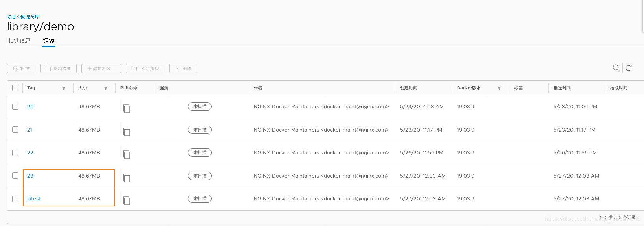644x226 pixels.
Task: Toggle the select-all header checkbox
Action: pos(15,88)
